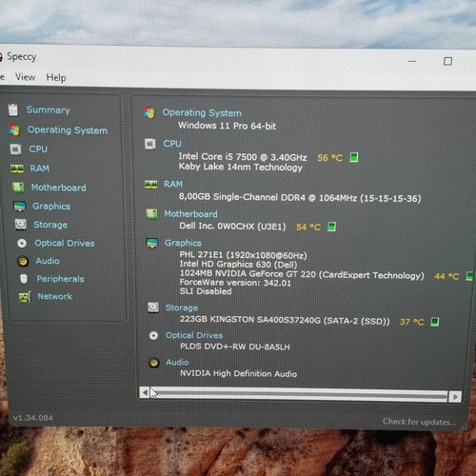The image size is (476, 476).
Task: Click the Graphics monitor icon in sidebar
Action: pyautogui.click(x=19, y=207)
